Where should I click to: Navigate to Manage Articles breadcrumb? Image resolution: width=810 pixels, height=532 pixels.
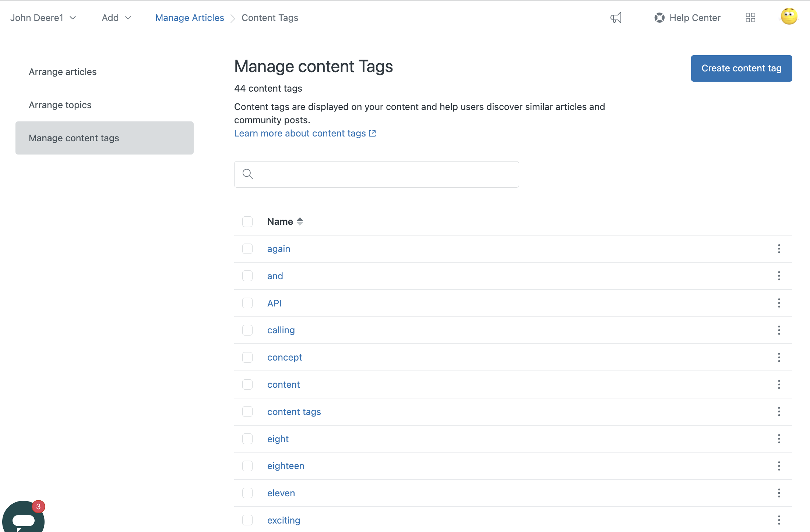coord(190,17)
